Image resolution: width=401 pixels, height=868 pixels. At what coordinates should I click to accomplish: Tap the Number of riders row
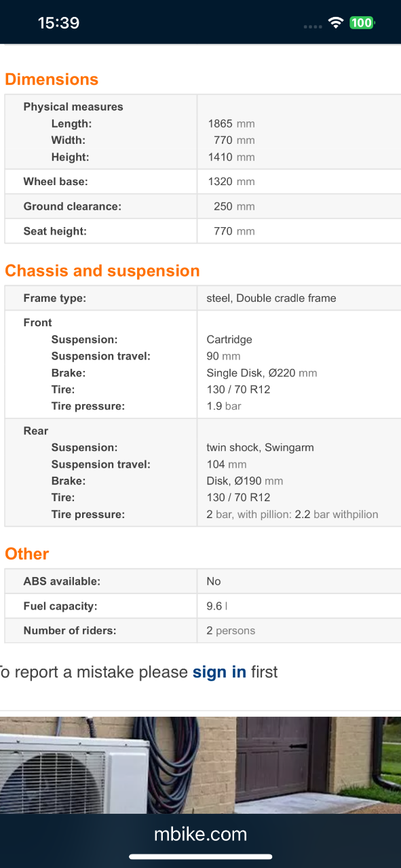[x=203, y=631]
